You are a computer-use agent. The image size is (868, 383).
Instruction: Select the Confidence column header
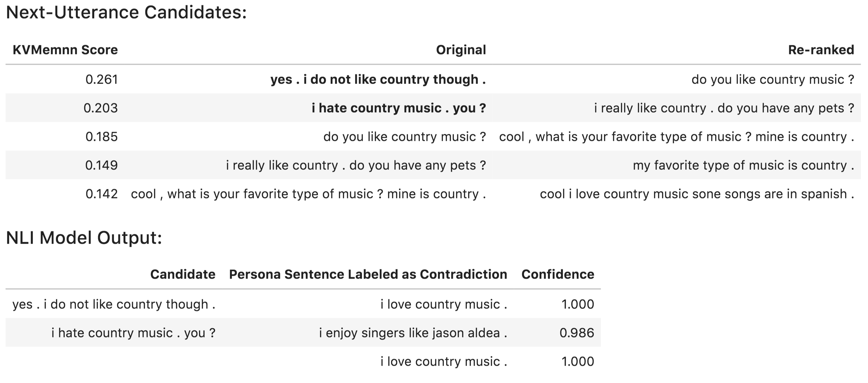tap(558, 274)
